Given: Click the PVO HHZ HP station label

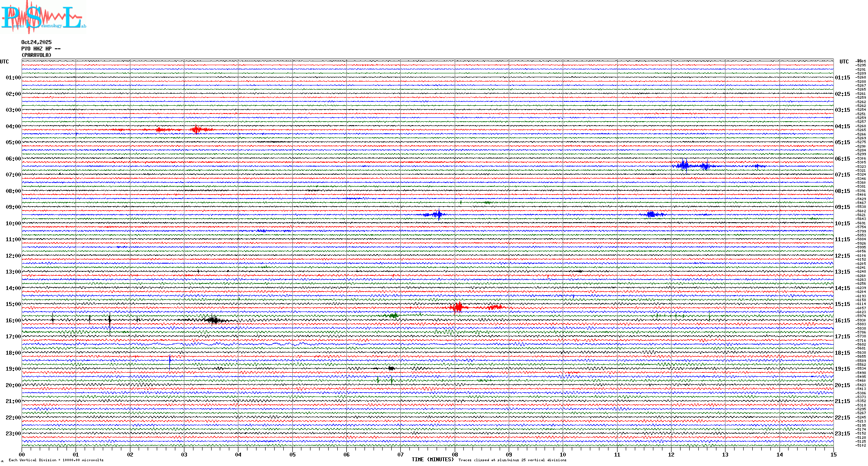Looking at the screenshot, I should [41, 49].
